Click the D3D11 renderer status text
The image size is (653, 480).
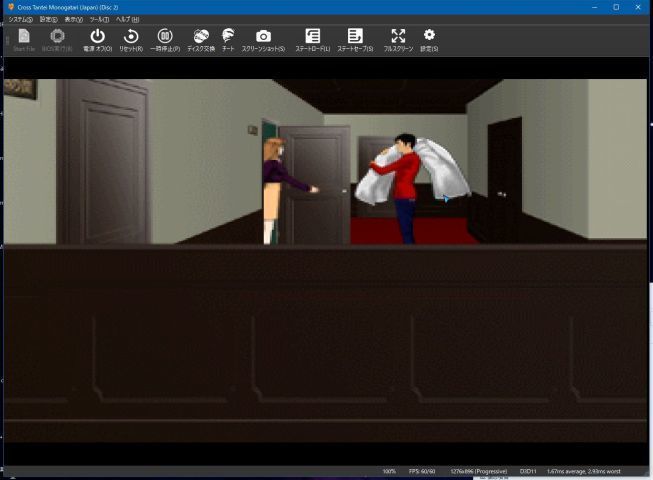[x=528, y=471]
